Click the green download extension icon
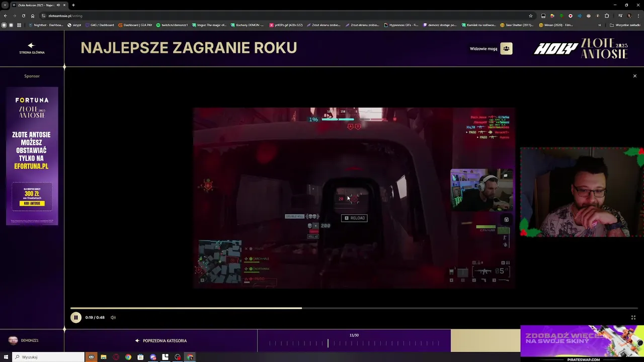The width and height of the screenshot is (644, 362). tap(561, 16)
